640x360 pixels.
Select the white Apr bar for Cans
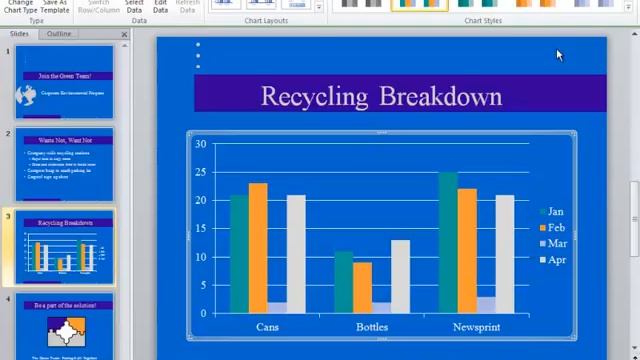296,254
